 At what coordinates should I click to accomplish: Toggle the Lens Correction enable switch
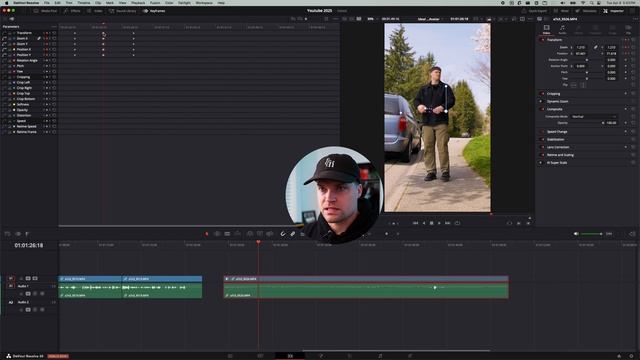(542, 147)
